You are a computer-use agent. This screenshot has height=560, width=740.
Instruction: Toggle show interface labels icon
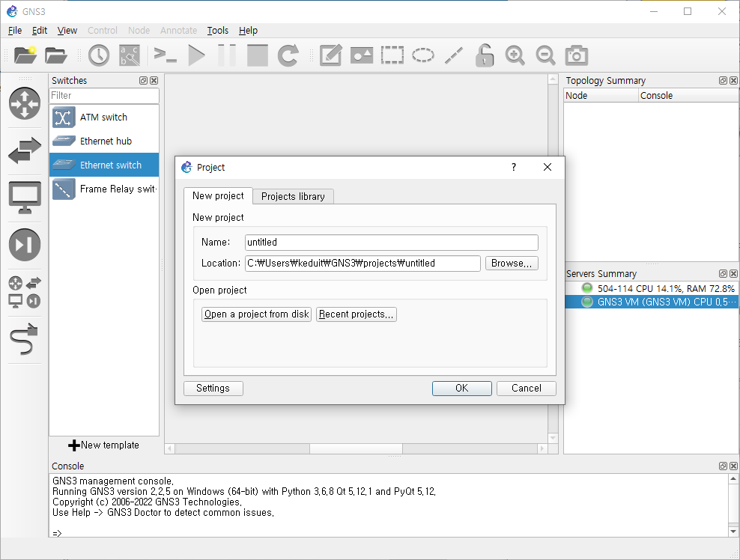tap(130, 55)
